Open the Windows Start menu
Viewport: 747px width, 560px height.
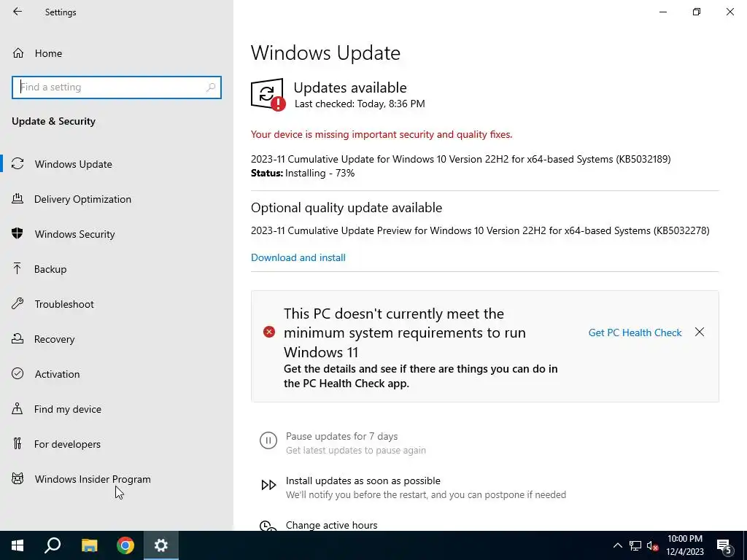(x=18, y=545)
